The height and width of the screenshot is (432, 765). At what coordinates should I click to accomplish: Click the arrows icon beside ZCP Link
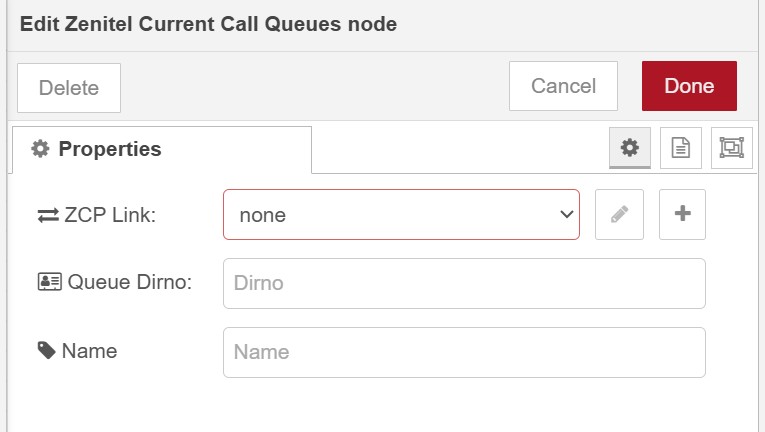click(48, 215)
